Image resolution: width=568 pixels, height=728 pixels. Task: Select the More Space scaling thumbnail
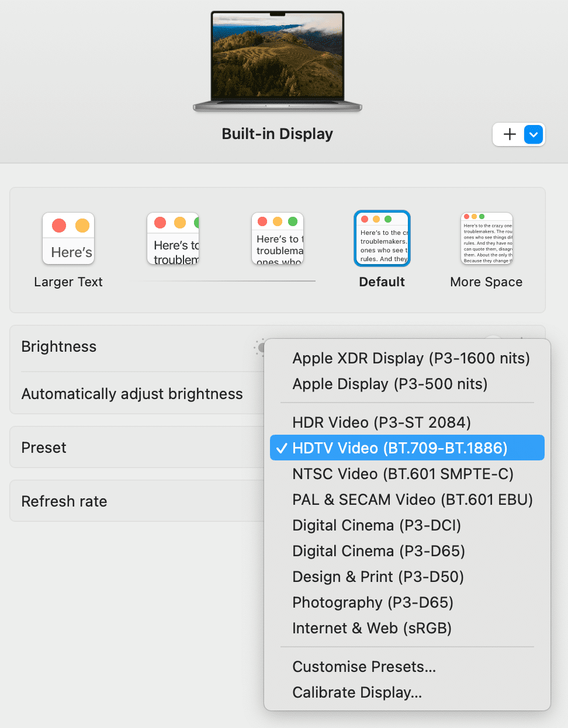tap(486, 238)
